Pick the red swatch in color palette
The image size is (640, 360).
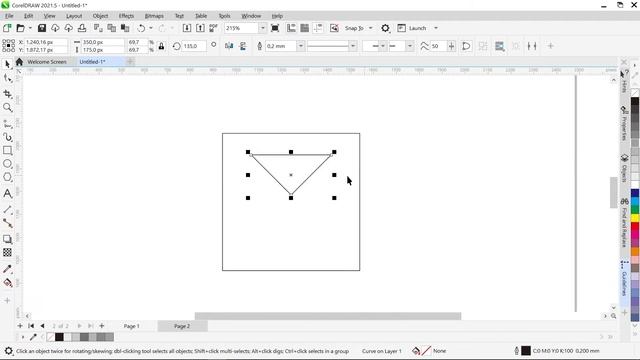coord(635,227)
